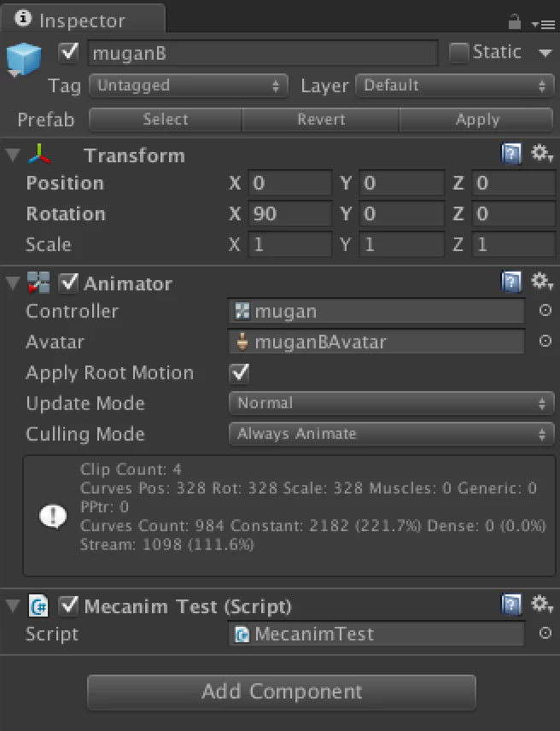
Task: Click the Transform component title
Action: tap(134, 155)
